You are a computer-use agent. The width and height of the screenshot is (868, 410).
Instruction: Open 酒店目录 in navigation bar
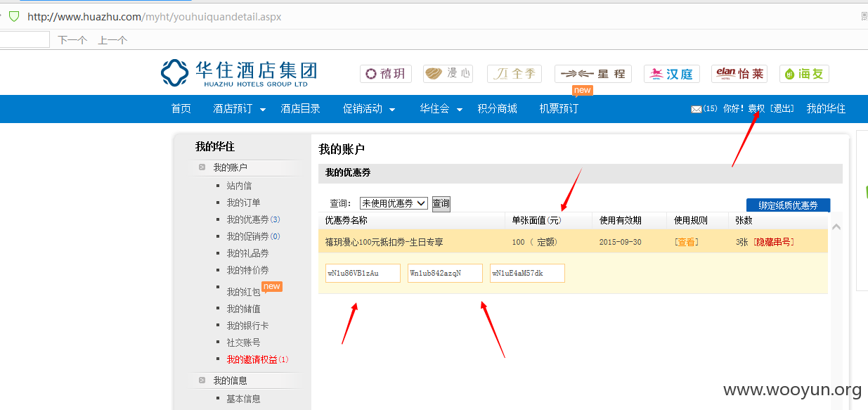click(300, 109)
